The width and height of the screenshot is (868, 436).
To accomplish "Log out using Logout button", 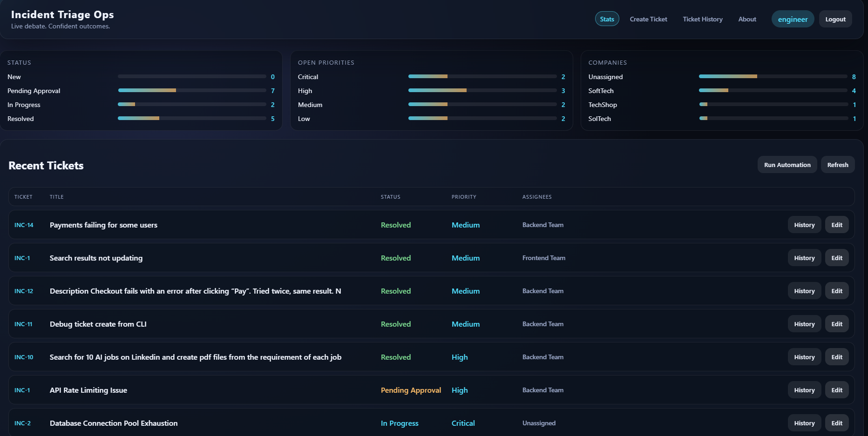I will (835, 19).
